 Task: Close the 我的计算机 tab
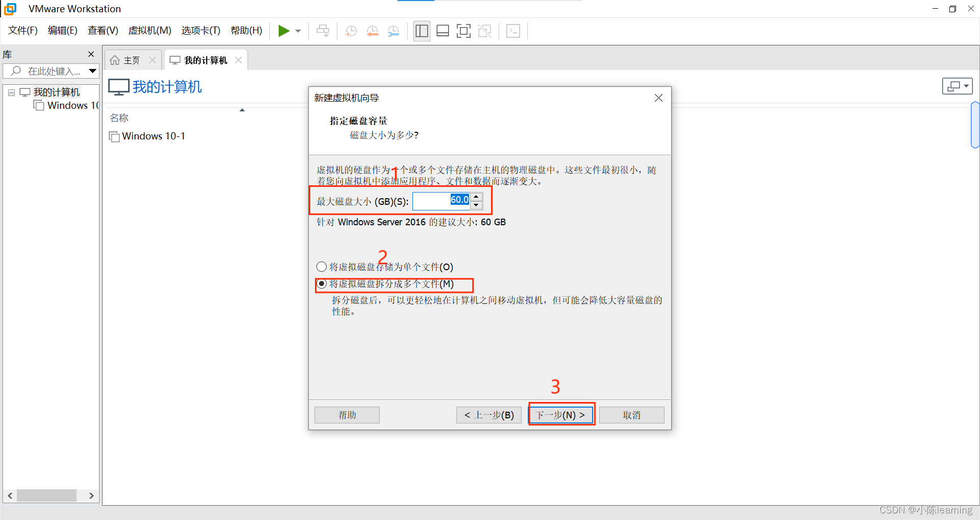[239, 60]
